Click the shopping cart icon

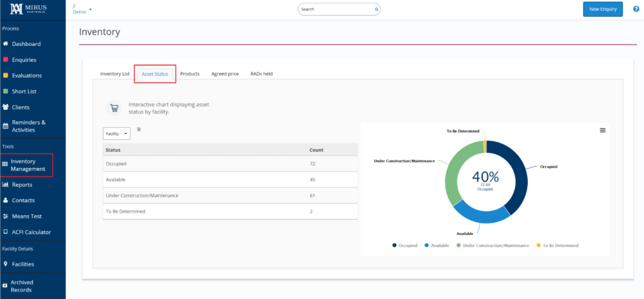[114, 108]
